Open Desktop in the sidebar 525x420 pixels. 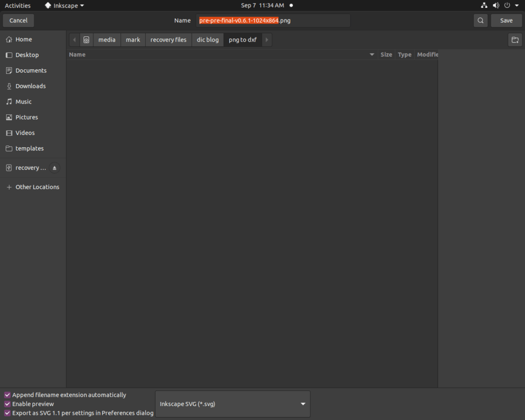[x=33, y=55]
